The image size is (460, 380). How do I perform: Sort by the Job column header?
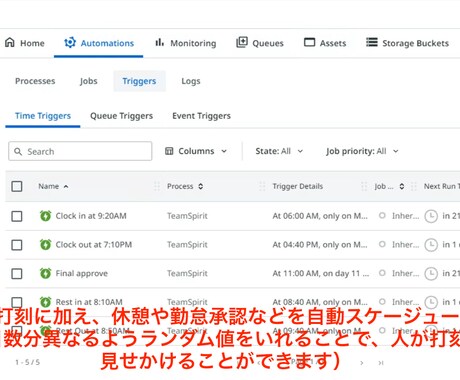[x=384, y=186]
